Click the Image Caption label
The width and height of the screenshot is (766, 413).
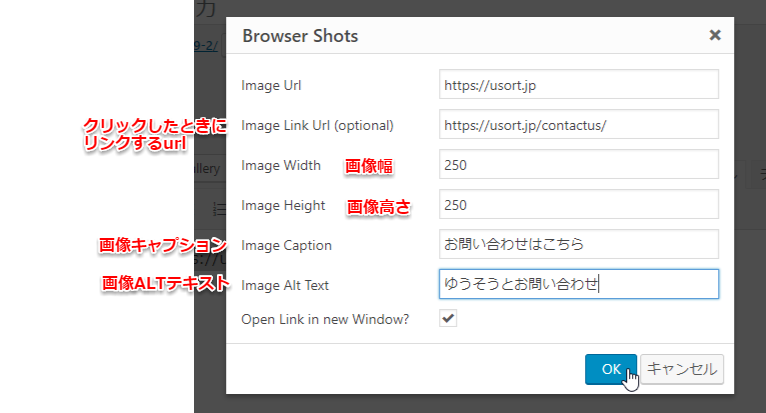pyautogui.click(x=286, y=245)
